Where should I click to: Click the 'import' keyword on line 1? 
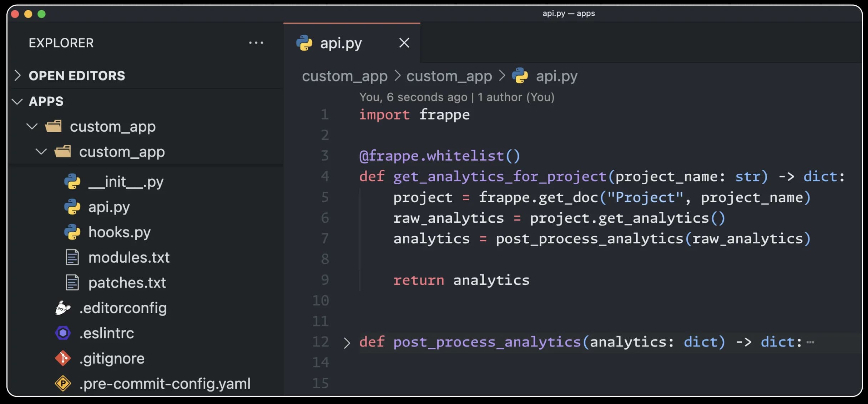point(384,115)
